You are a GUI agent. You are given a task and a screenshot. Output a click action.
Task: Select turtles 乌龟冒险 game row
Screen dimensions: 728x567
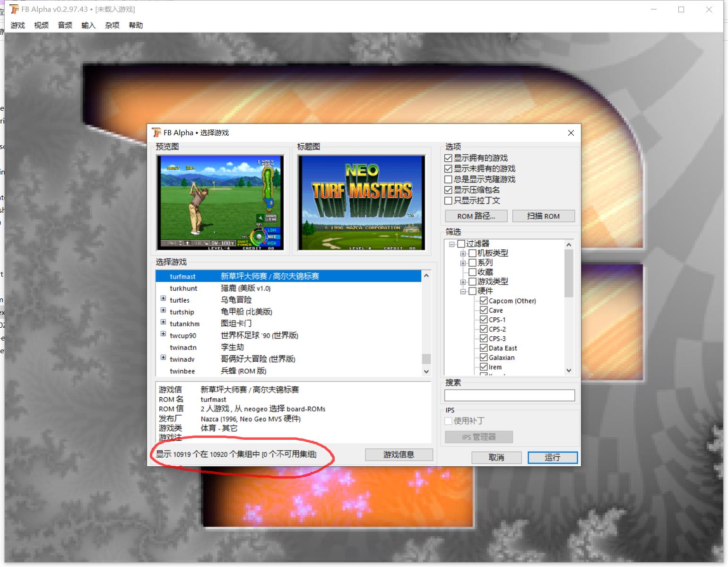coord(288,300)
